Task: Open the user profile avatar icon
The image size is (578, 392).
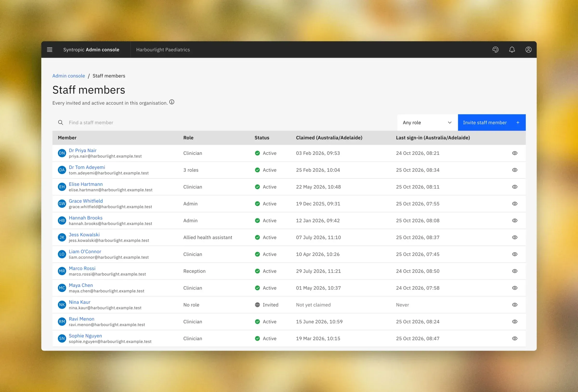Action: pos(528,50)
